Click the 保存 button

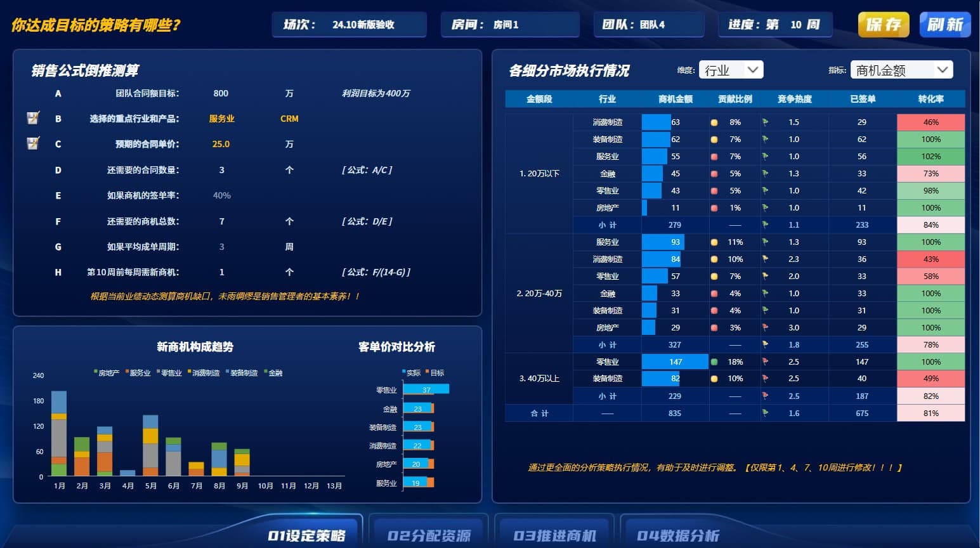pyautogui.click(x=884, y=25)
